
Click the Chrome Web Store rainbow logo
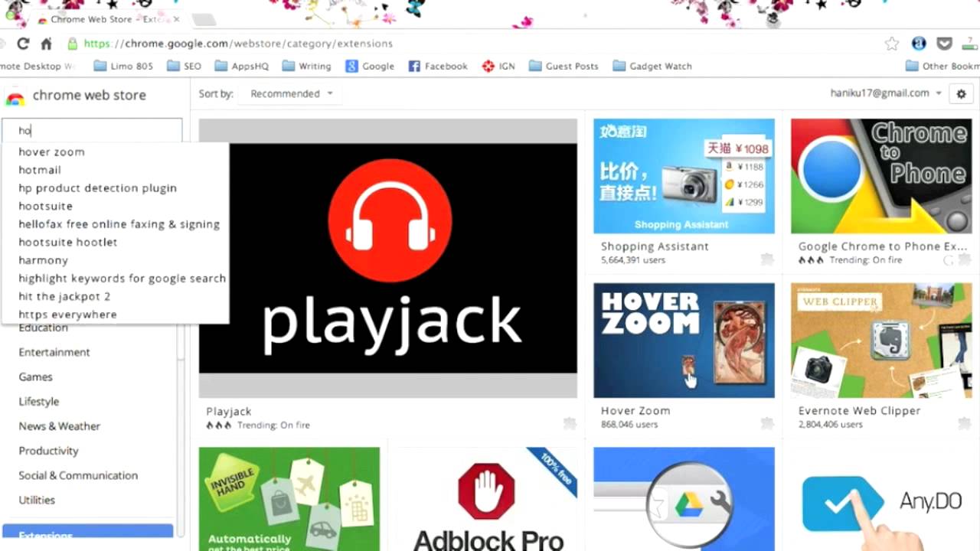tap(15, 97)
